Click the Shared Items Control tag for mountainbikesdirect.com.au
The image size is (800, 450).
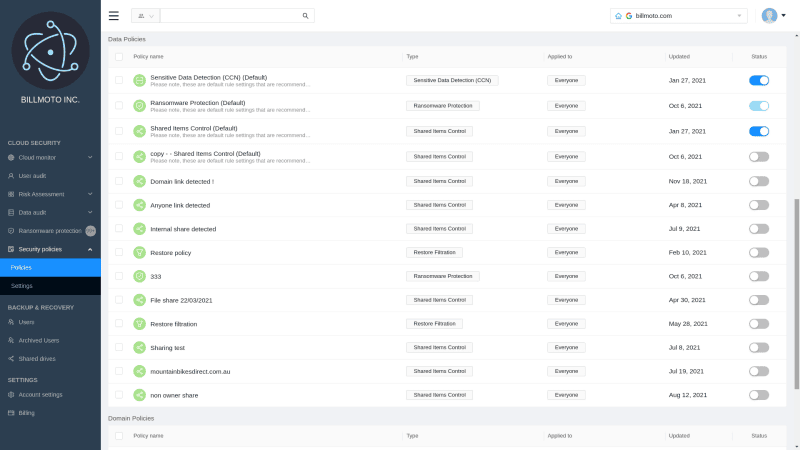click(x=439, y=371)
